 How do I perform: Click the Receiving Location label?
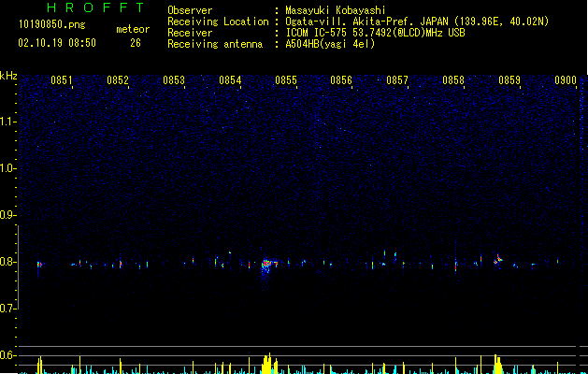[x=218, y=22]
